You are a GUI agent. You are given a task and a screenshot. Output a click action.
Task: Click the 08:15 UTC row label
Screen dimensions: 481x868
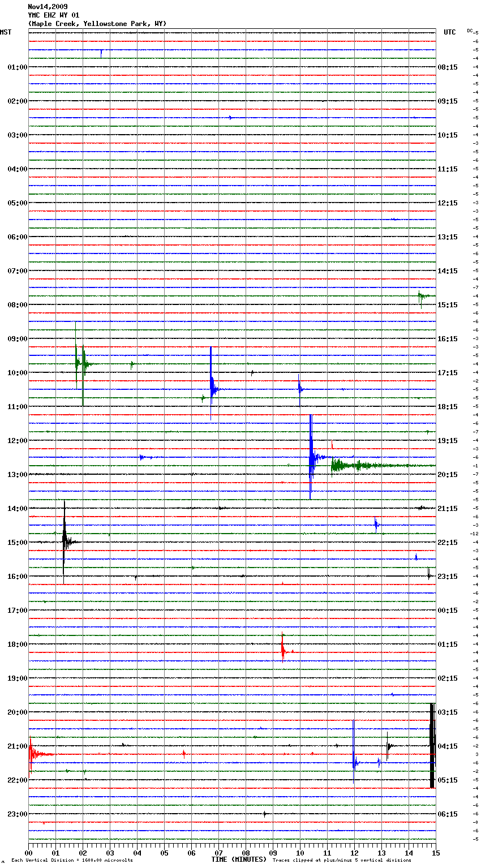[x=448, y=67]
